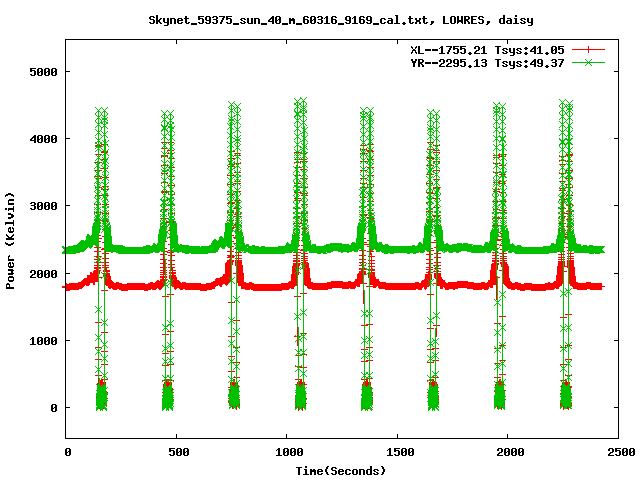Click the 1500 tick label on x-axis
The width and height of the screenshot is (640, 480).
[x=398, y=452]
